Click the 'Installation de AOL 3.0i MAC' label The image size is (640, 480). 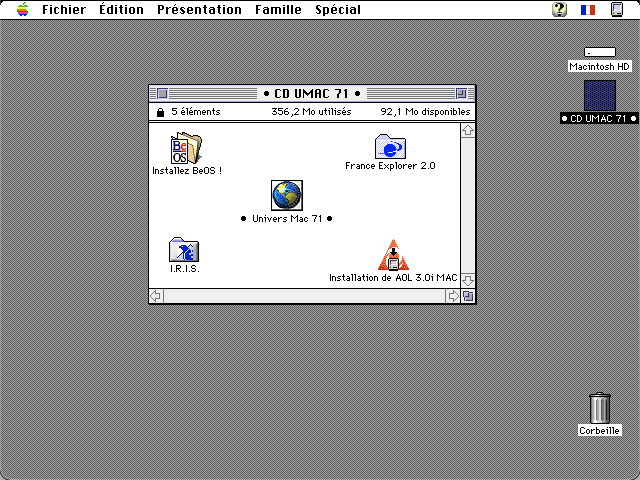(x=393, y=278)
